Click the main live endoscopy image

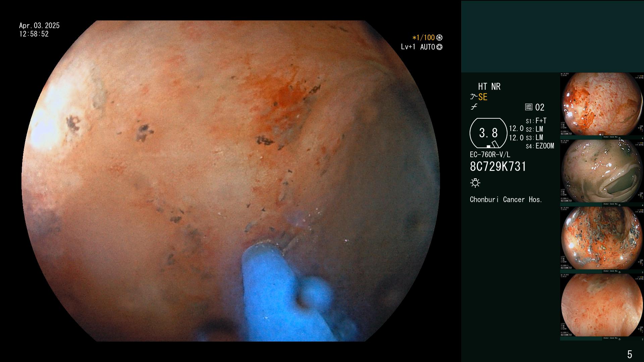pyautogui.click(x=231, y=181)
